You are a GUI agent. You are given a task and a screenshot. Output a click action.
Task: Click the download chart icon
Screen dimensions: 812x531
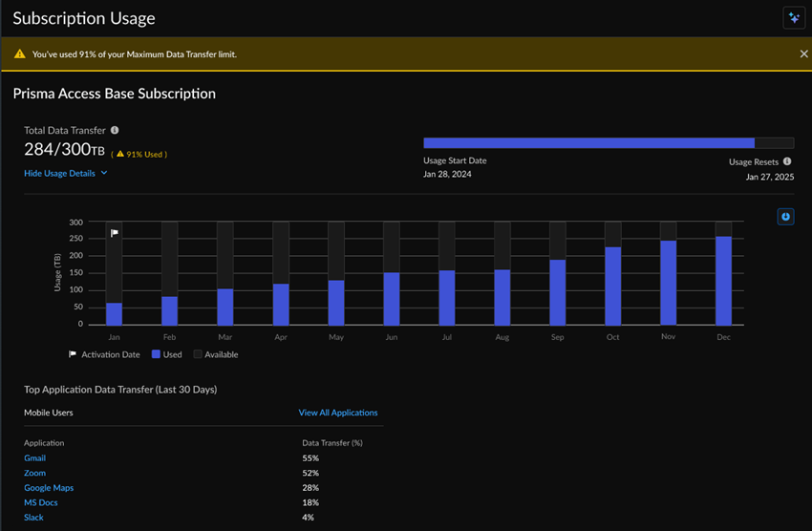click(x=785, y=217)
